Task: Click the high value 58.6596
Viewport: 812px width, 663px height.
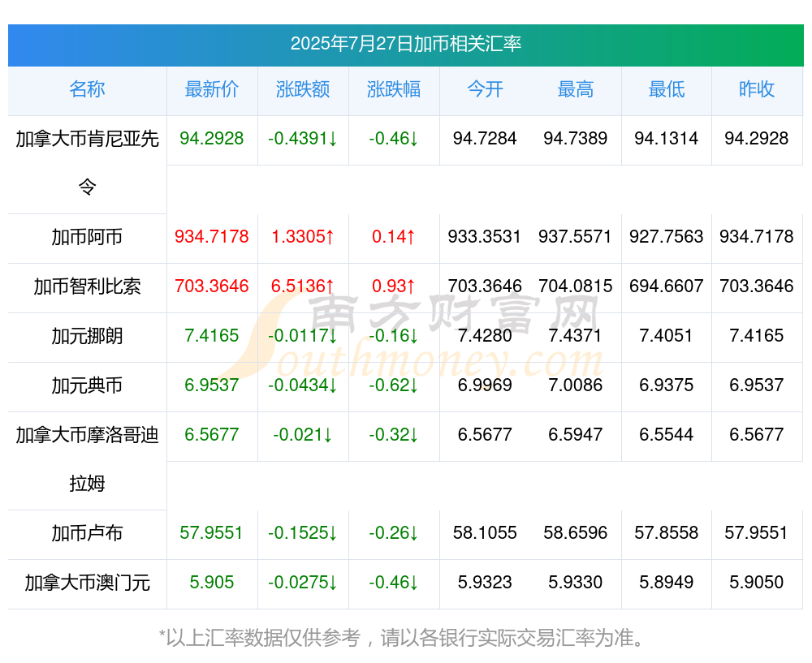Action: tap(576, 533)
